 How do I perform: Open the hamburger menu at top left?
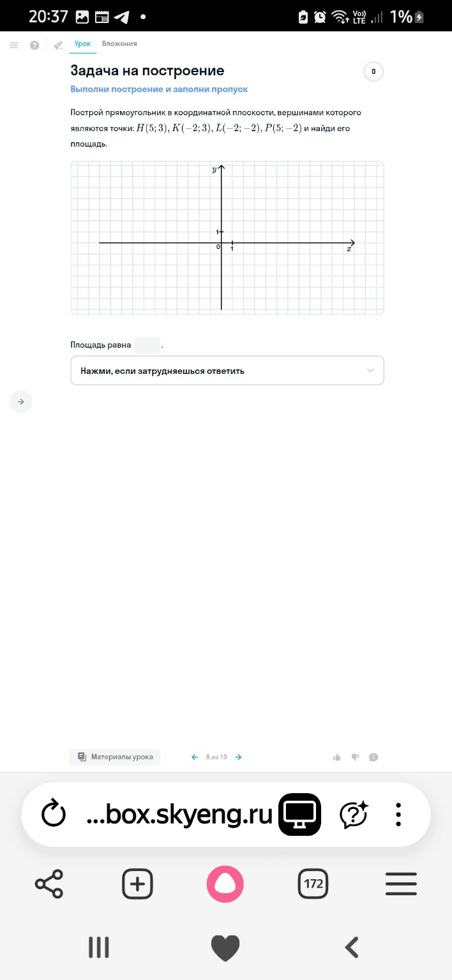pos(13,45)
